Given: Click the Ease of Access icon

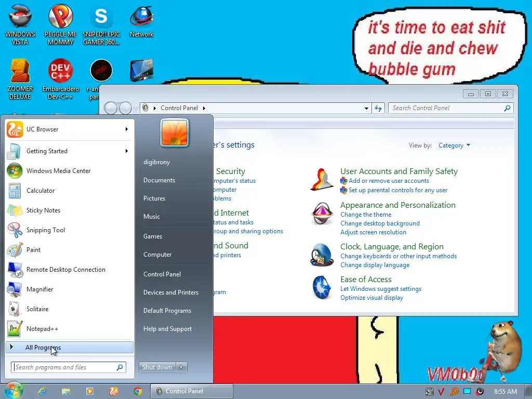Looking at the screenshot, I should pyautogui.click(x=322, y=288).
